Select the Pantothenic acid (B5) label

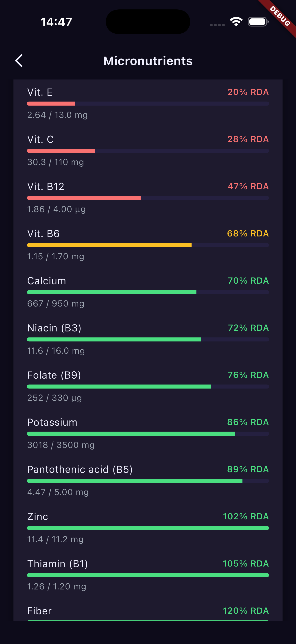80,470
